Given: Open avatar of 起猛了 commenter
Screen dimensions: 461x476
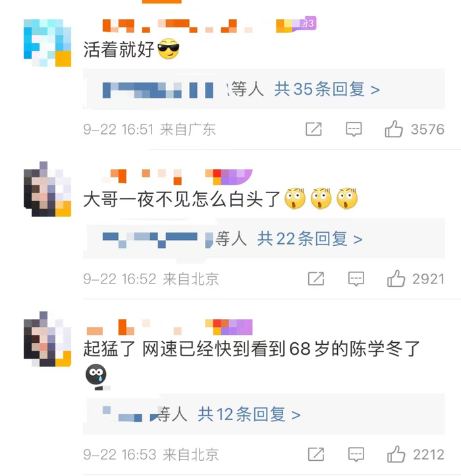Looking at the screenshot, I should pos(47,339).
